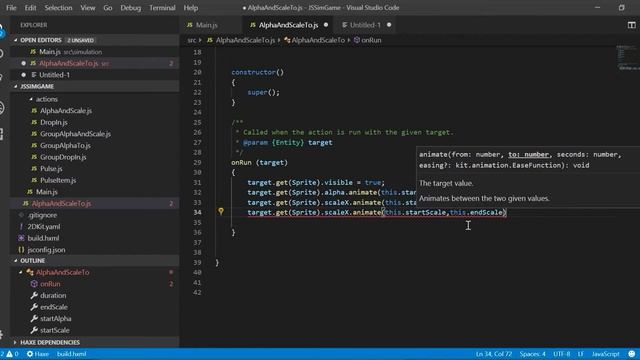The height and width of the screenshot is (360, 640).
Task: Open the View menu
Action: [x=87, y=8]
